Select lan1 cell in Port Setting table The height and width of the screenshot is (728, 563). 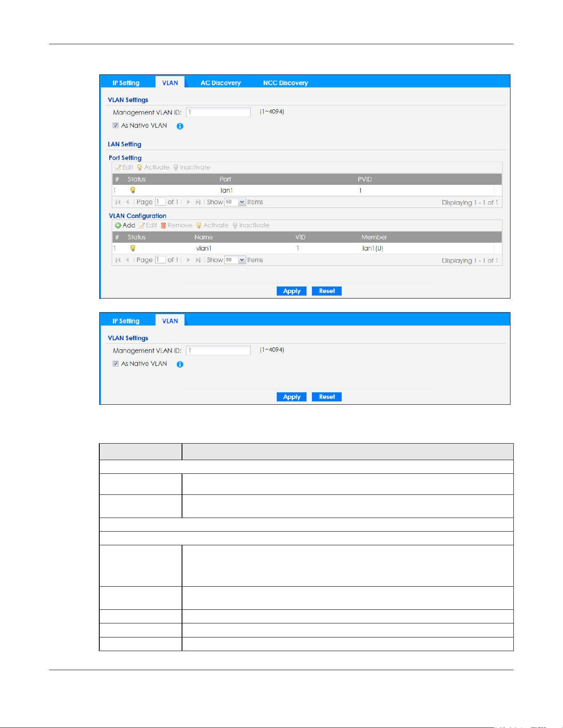226,190
